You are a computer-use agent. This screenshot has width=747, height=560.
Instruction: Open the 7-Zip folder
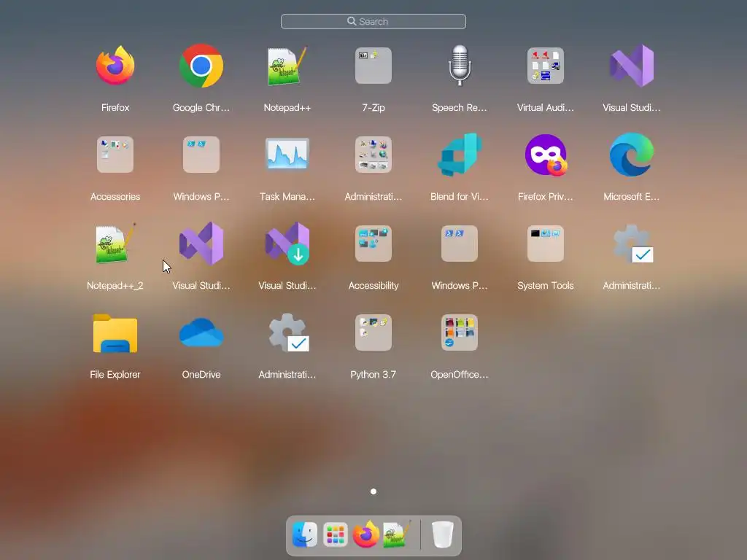click(x=373, y=66)
